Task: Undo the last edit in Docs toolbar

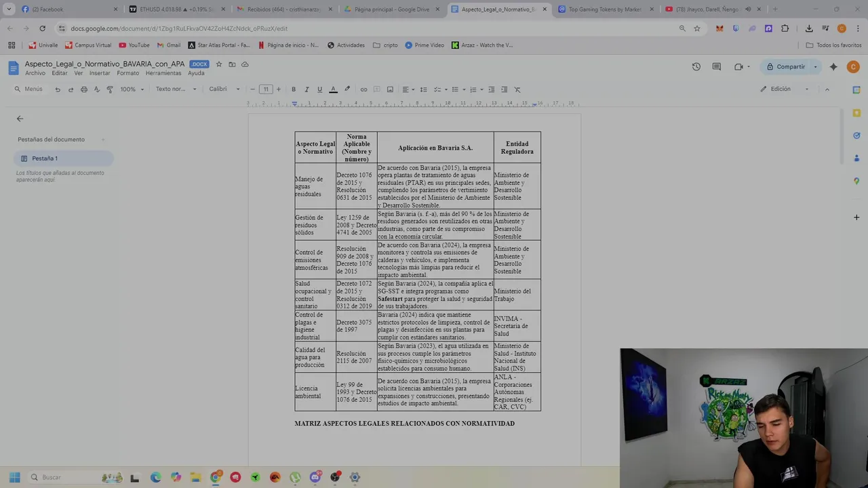Action: pyautogui.click(x=58, y=89)
